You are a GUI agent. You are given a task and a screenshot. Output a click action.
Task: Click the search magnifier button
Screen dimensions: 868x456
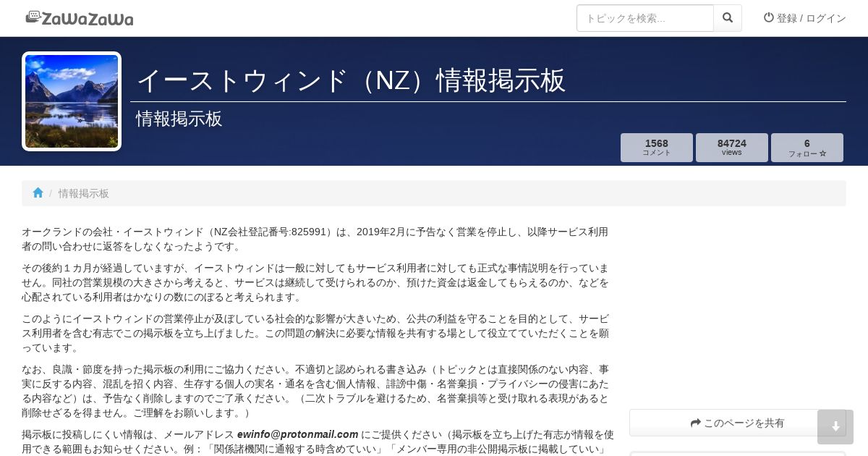point(728,18)
